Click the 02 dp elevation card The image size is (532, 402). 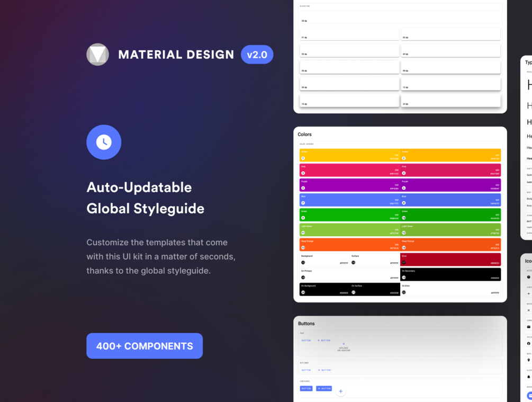[x=450, y=34]
